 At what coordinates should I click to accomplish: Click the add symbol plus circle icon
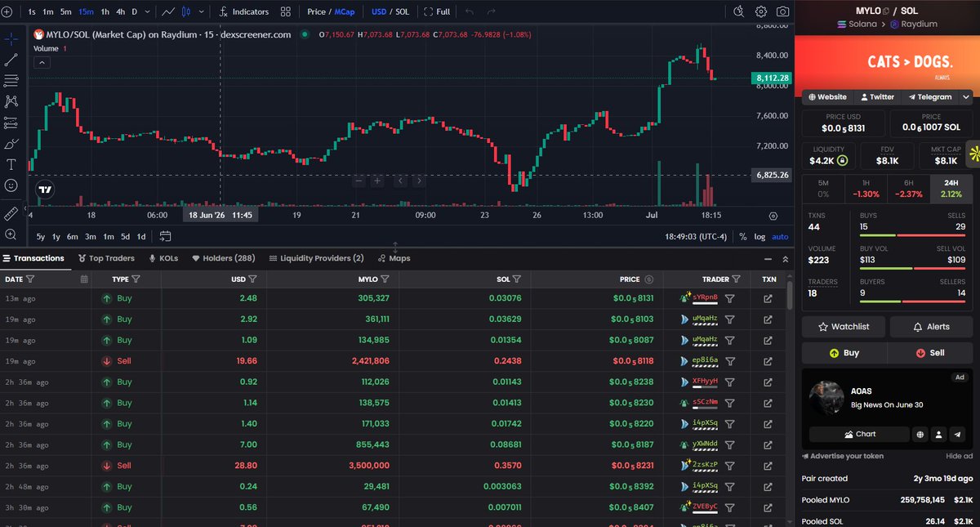tap(7, 11)
